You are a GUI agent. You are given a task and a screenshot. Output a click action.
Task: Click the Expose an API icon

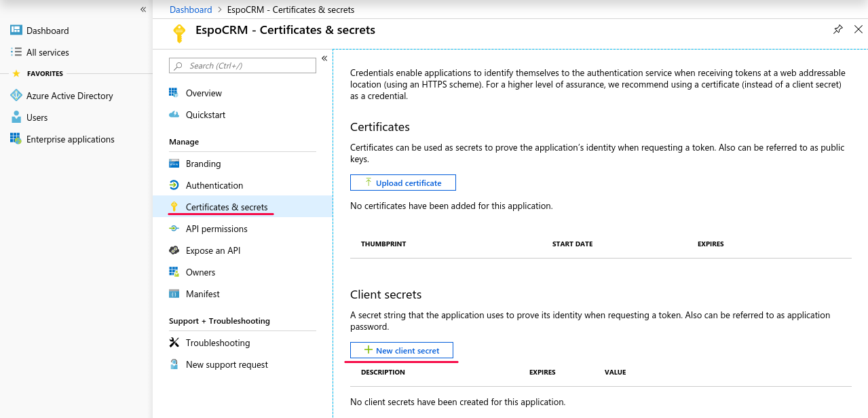click(174, 250)
